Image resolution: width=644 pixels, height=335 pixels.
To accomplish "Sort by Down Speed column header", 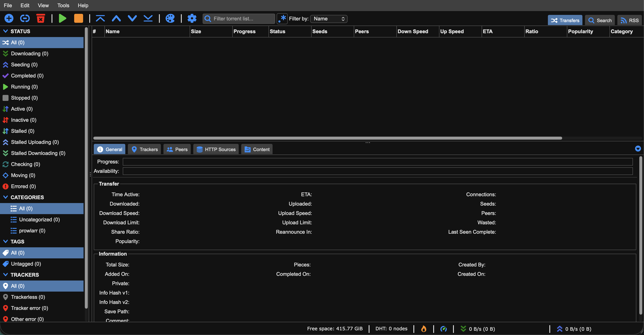I will click(418, 31).
